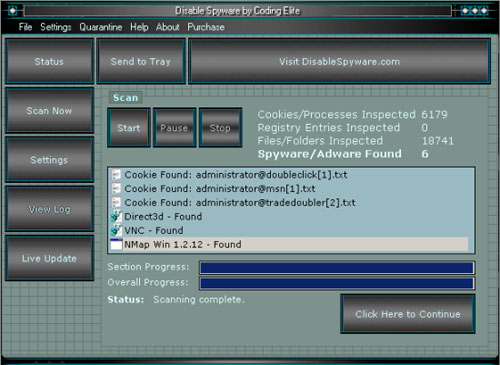
Task: Open the Purchase menu
Action: click(x=206, y=27)
